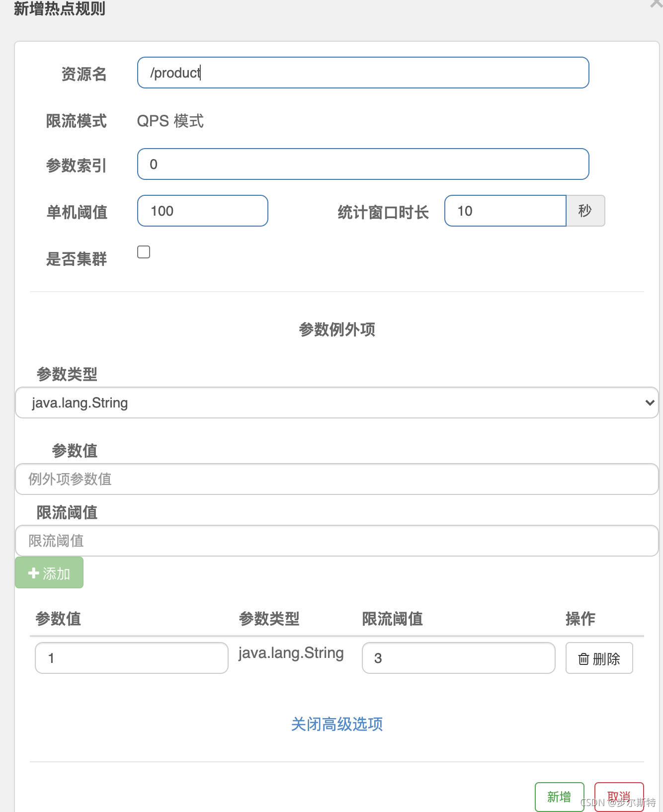
Task: Click the dropdown arrow for java.lang.String
Action: [x=649, y=403]
